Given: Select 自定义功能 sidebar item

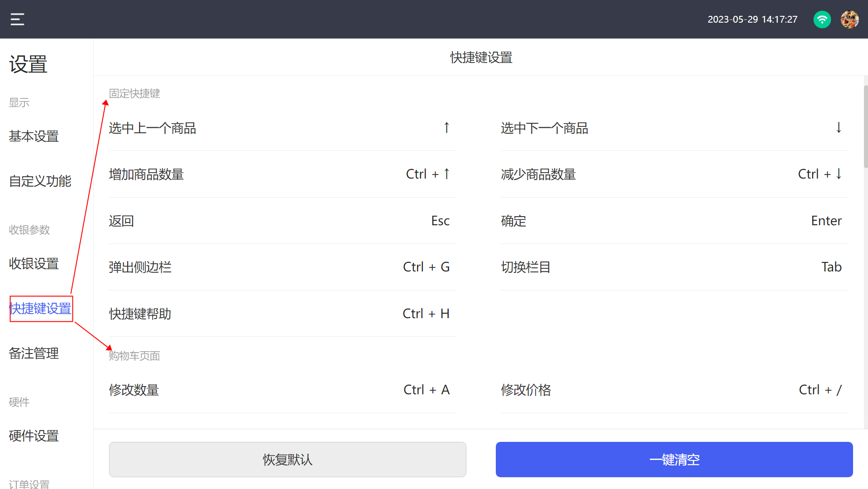Looking at the screenshot, I should click(x=40, y=181).
